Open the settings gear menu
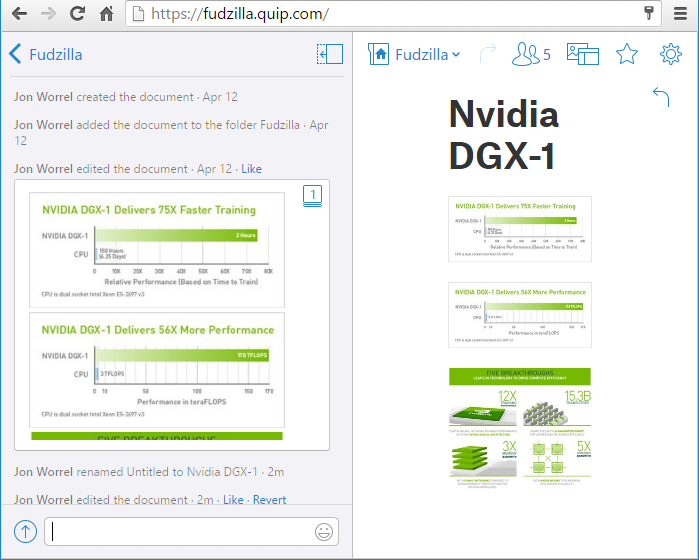The image size is (699, 560). click(x=670, y=55)
